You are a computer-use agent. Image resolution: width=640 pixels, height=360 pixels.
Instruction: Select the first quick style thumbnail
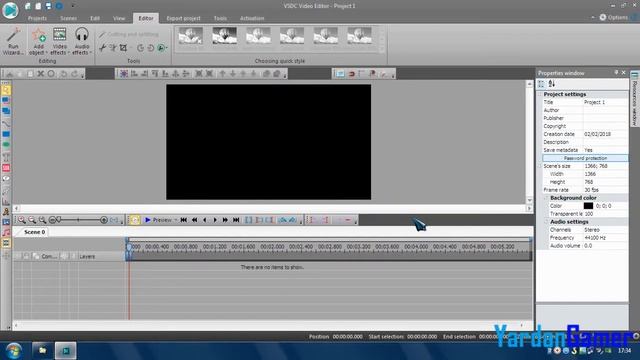point(191,36)
